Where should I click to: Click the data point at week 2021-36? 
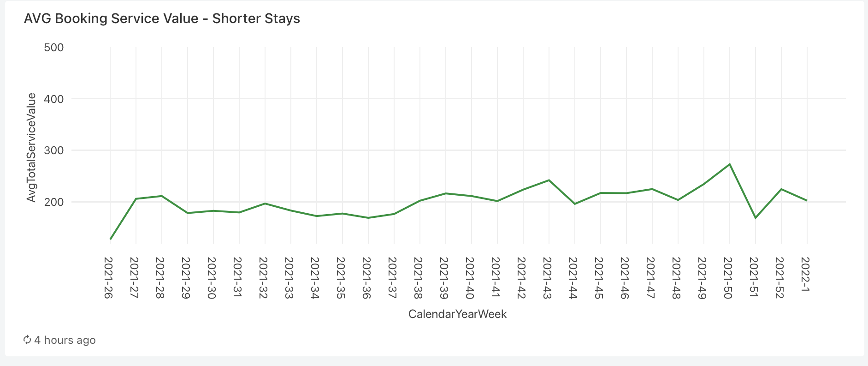tap(368, 218)
